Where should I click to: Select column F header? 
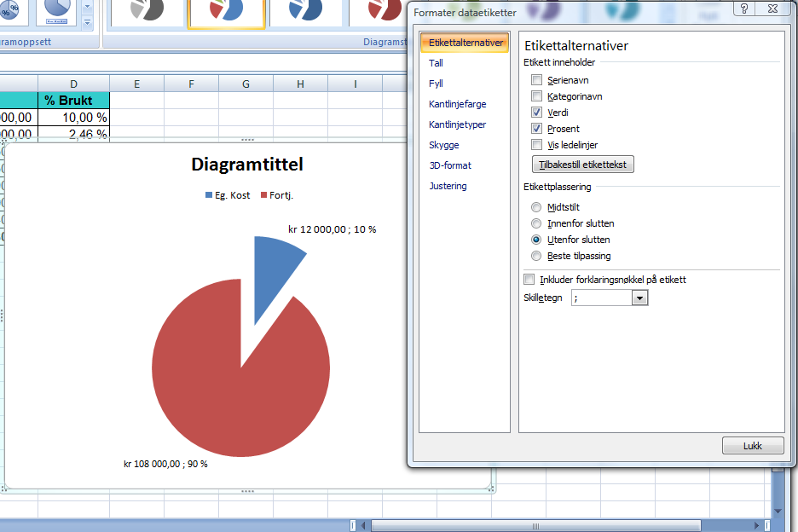point(191,84)
